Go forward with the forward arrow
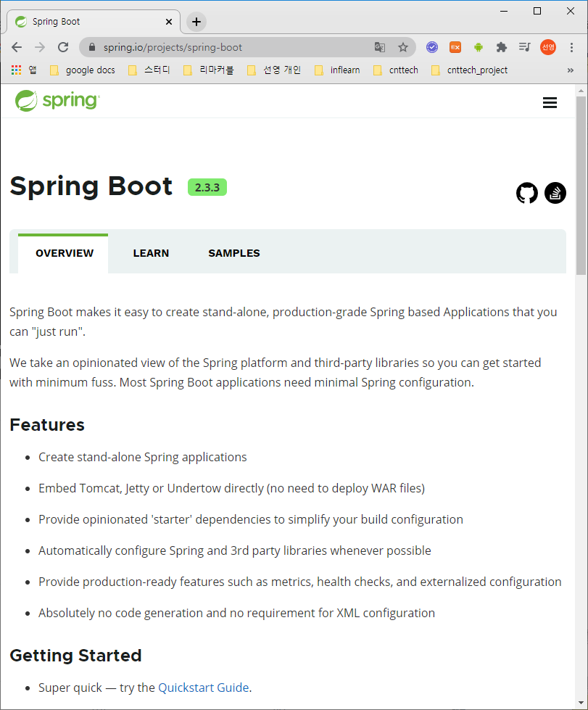This screenshot has height=710, width=588. click(x=40, y=47)
